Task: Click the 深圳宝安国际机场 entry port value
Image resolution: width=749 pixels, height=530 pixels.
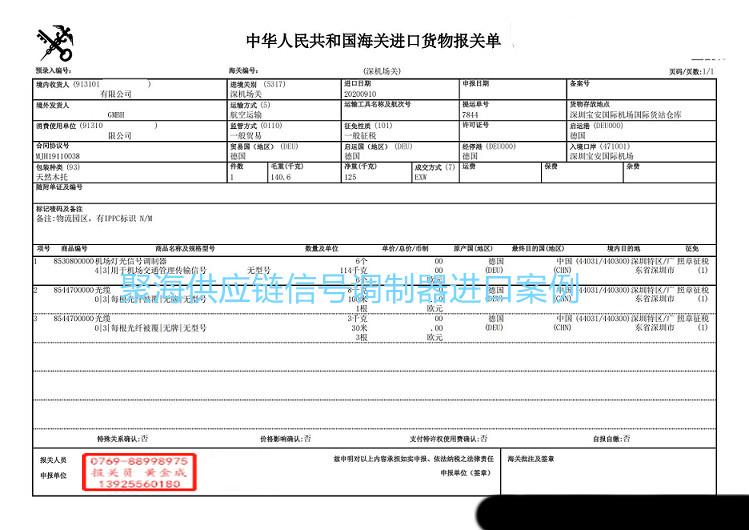Action: point(601,156)
